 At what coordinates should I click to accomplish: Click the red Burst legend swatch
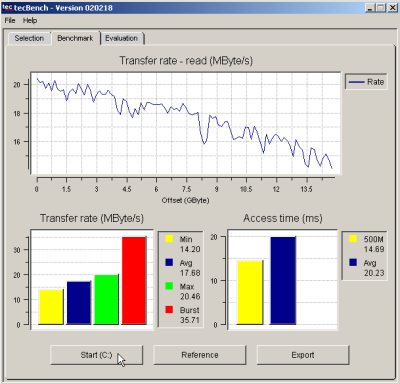tap(169, 309)
